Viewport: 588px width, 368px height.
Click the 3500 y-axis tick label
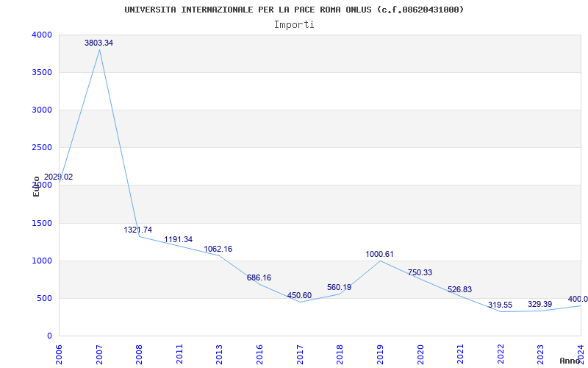pos(42,72)
